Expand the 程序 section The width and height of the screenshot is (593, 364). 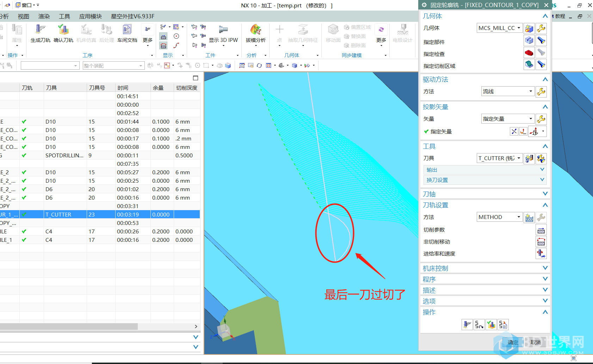point(485,279)
